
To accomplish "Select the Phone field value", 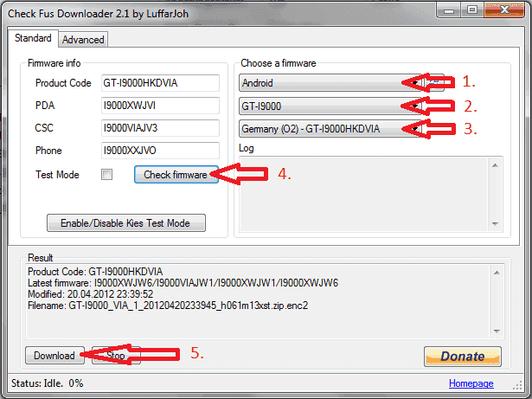I will pyautogui.click(x=160, y=151).
